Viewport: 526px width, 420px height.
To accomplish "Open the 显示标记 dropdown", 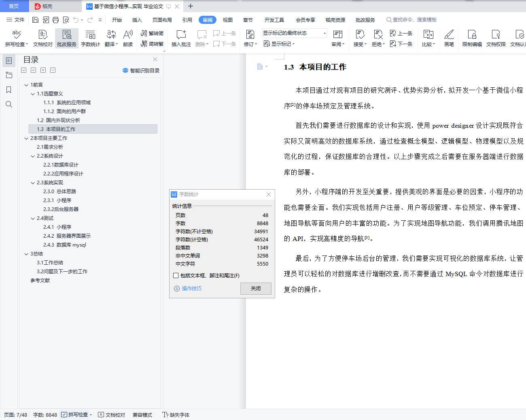I will click(279, 44).
